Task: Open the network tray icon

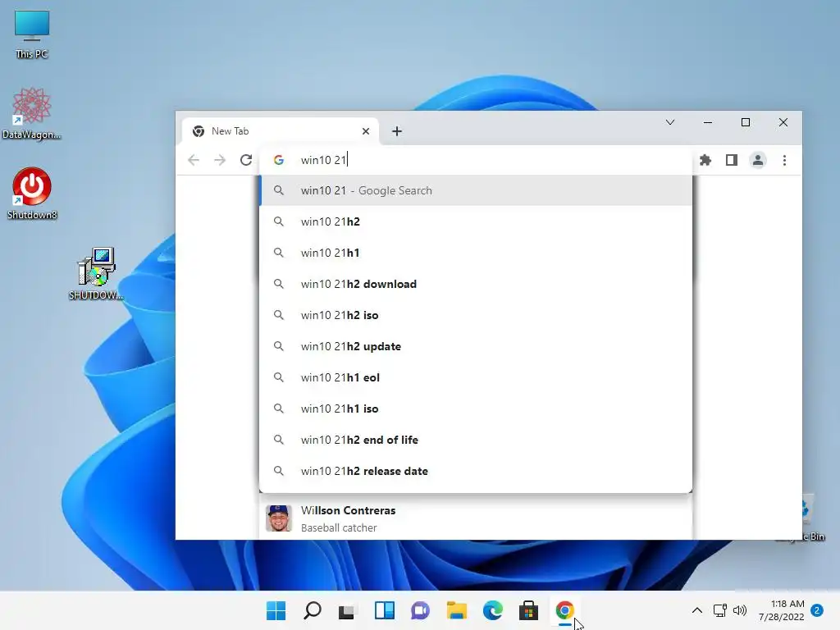Action: pyautogui.click(x=720, y=610)
